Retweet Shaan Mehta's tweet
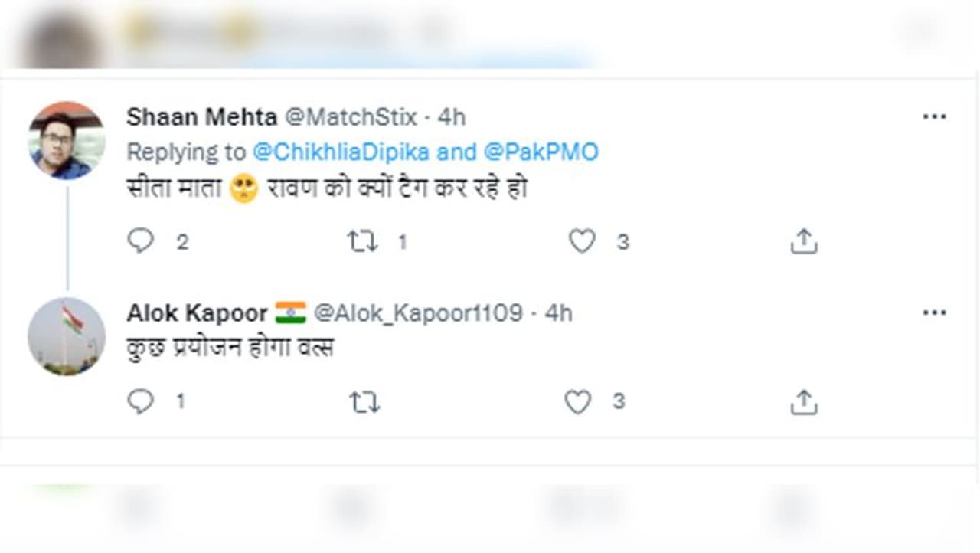980x553 pixels. (362, 242)
